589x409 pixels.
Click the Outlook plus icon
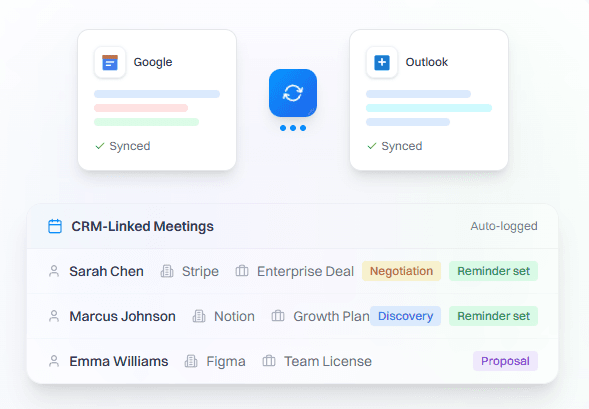382,62
